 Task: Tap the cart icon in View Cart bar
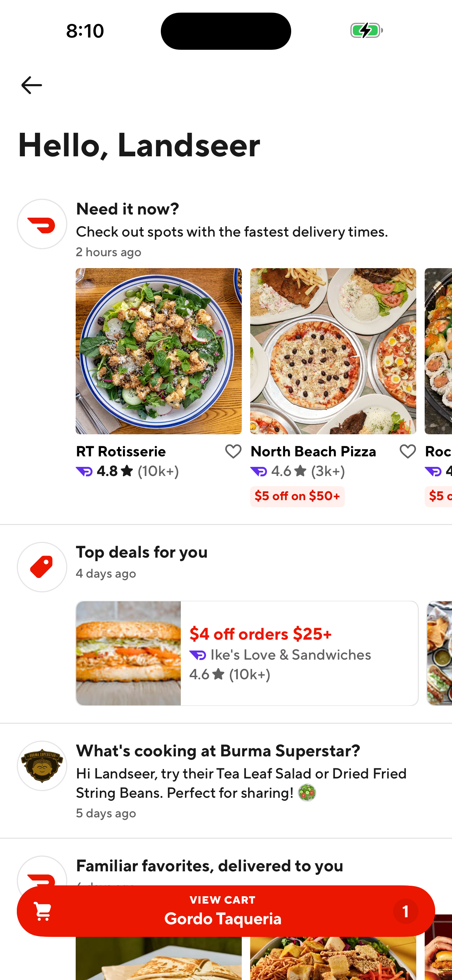[x=43, y=911]
